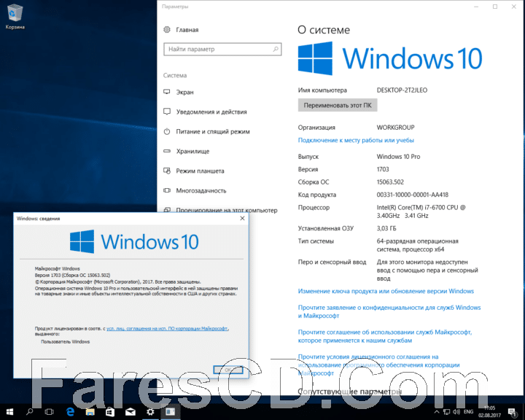Open the privacy statement link for Windows services
525x420 pixels.
389,311
